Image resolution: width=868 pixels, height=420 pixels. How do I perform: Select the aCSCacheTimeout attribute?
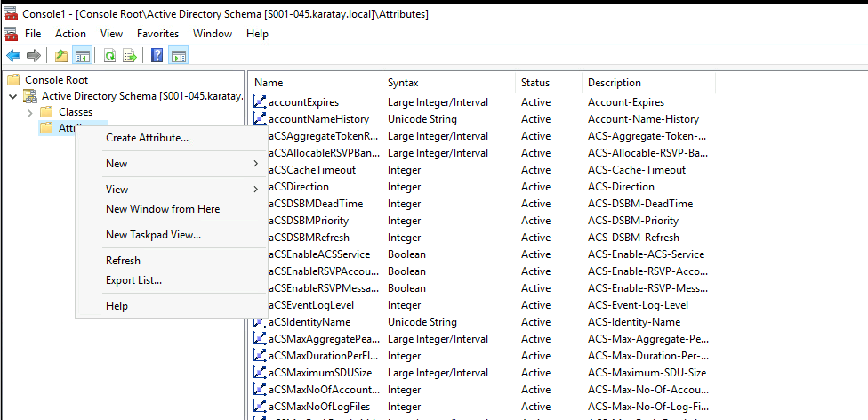[x=312, y=170]
